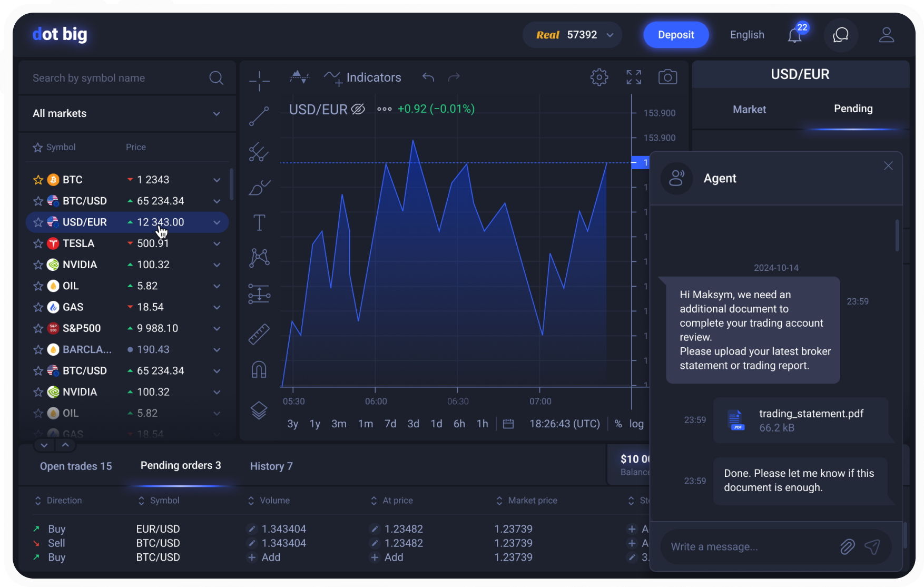The height and width of the screenshot is (587, 924).
Task: Select the trend line drawing tool
Action: [x=259, y=116]
